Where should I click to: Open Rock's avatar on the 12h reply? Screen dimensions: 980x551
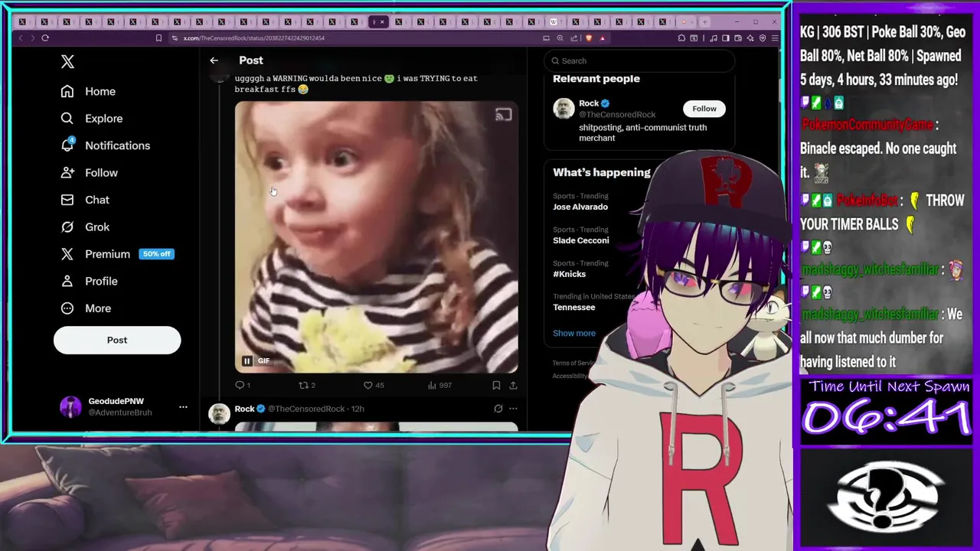point(219,413)
